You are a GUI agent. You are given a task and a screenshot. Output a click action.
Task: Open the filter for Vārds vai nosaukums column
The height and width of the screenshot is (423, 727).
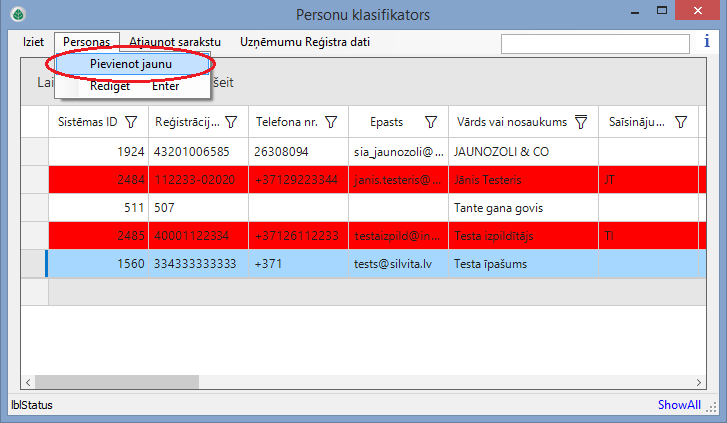pos(581,122)
